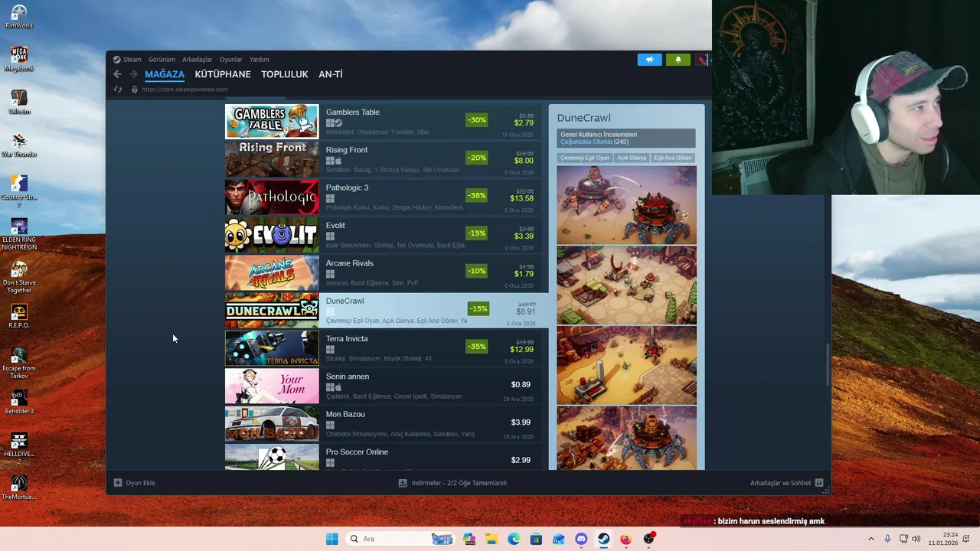This screenshot has width=980, height=551.
Task: Open the Steam menu
Action: click(132, 60)
